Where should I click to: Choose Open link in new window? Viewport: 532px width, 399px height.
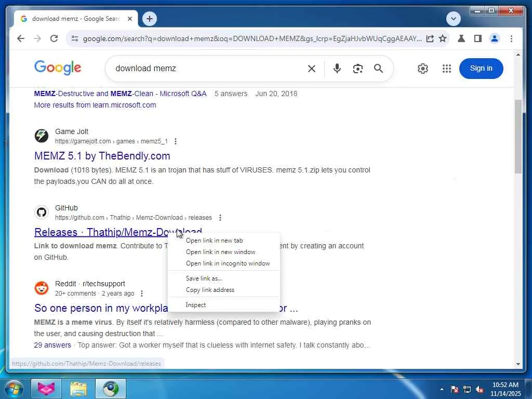[x=223, y=252]
